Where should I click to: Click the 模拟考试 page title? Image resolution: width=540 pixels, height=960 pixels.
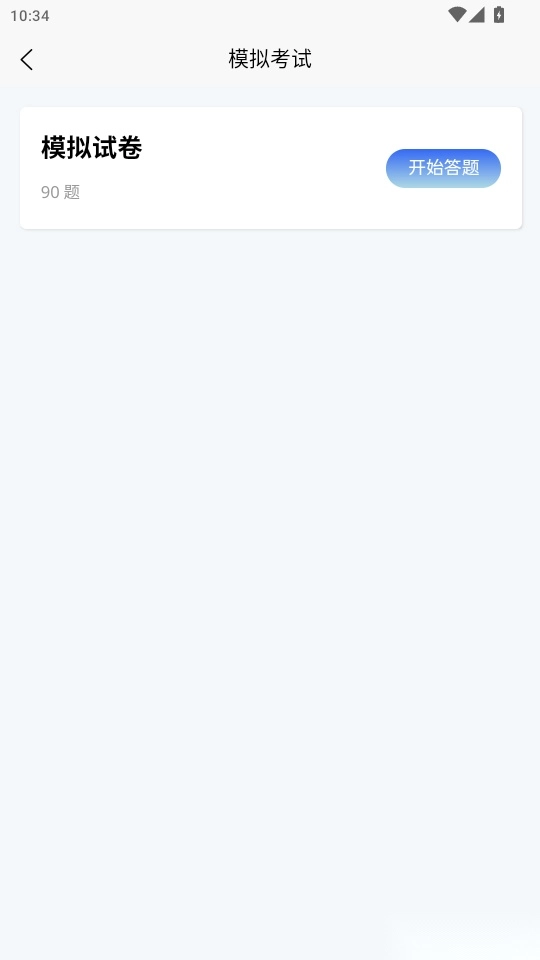click(270, 59)
